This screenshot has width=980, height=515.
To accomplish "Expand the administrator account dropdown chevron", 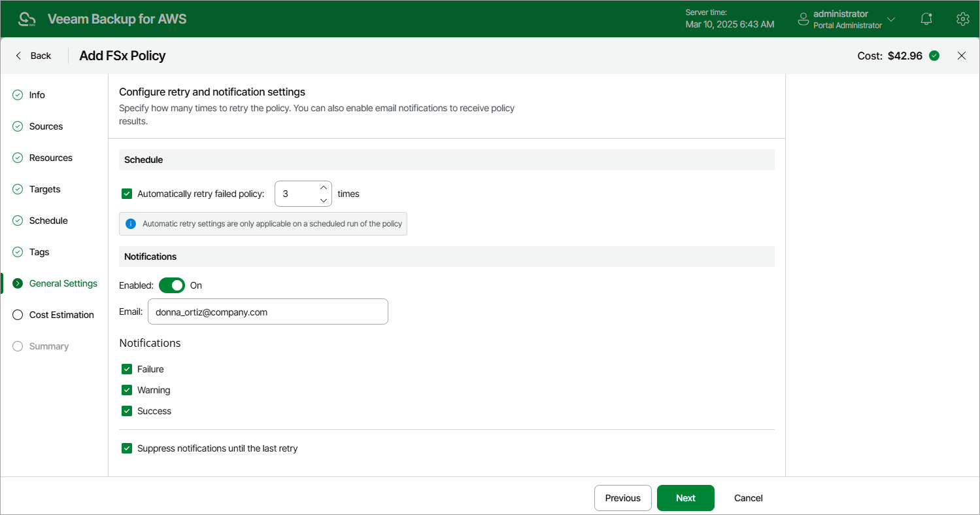I will coord(891,19).
